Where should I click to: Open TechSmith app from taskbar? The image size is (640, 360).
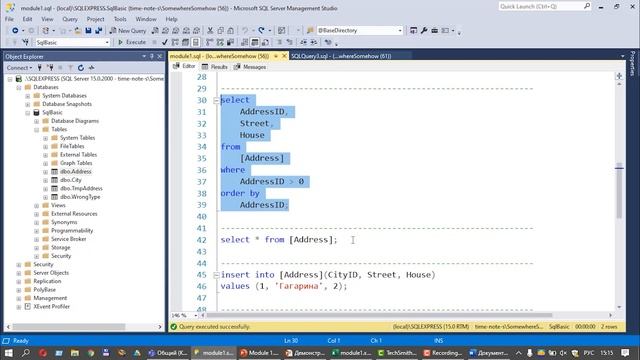tap(396, 353)
